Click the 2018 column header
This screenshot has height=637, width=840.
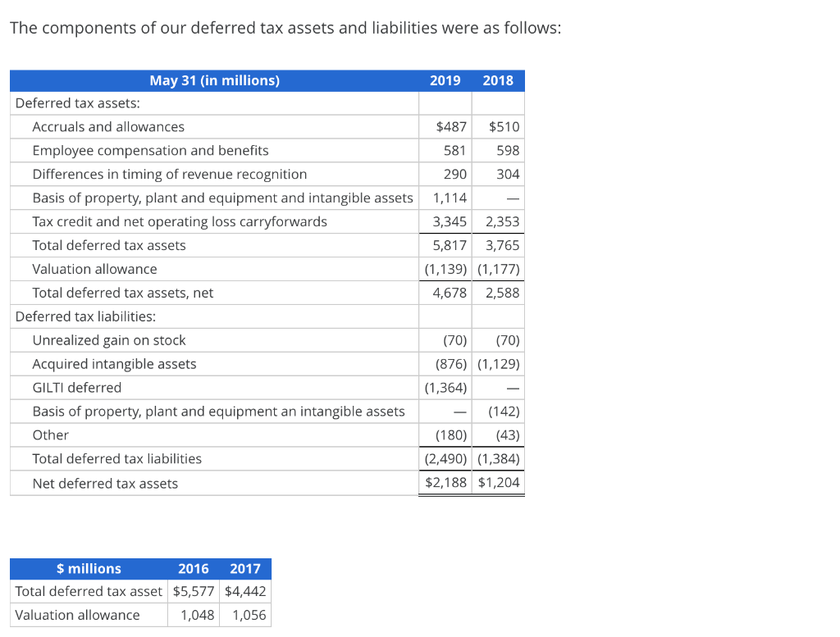tap(497, 80)
